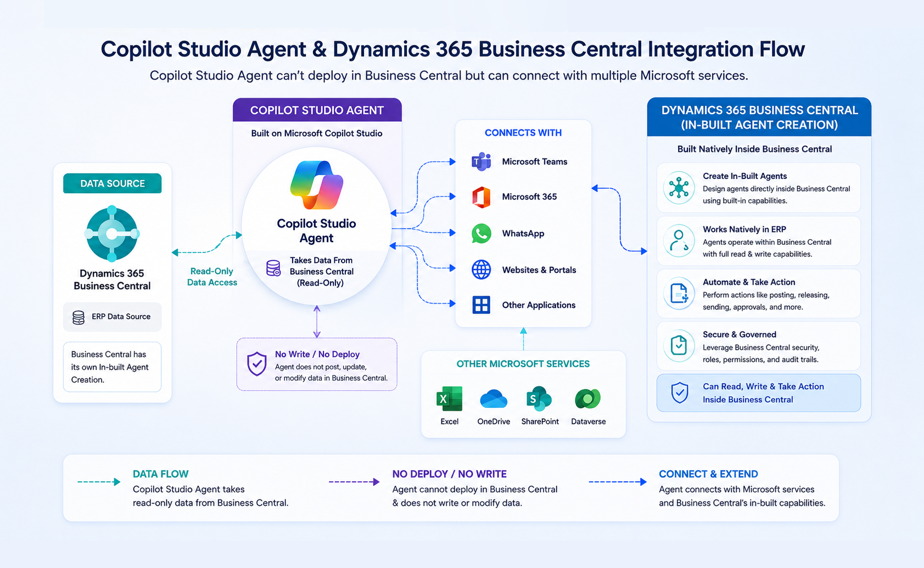
Task: Click the Dataverse caption text
Action: (589, 421)
